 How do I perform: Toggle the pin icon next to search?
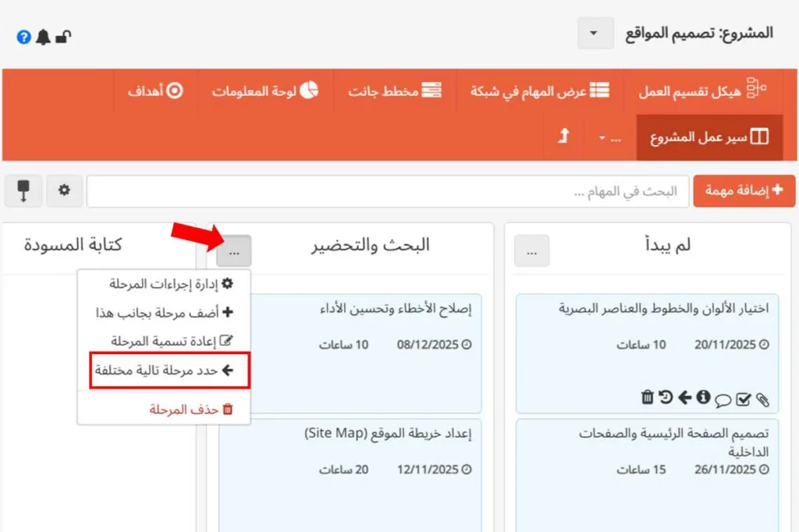click(x=23, y=190)
